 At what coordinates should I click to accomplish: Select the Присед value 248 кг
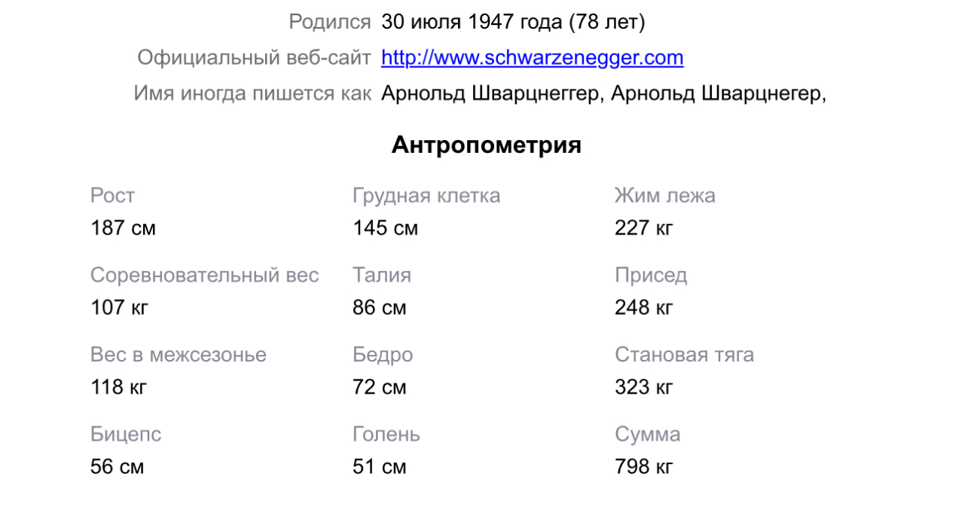click(x=643, y=307)
